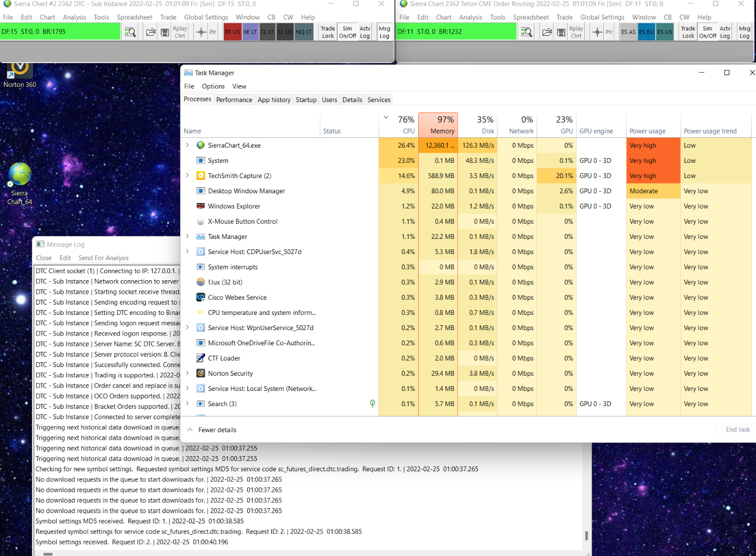The width and height of the screenshot is (756, 556).
Task: Toggle Trade Lock in Teton CME window
Action: pos(688,32)
